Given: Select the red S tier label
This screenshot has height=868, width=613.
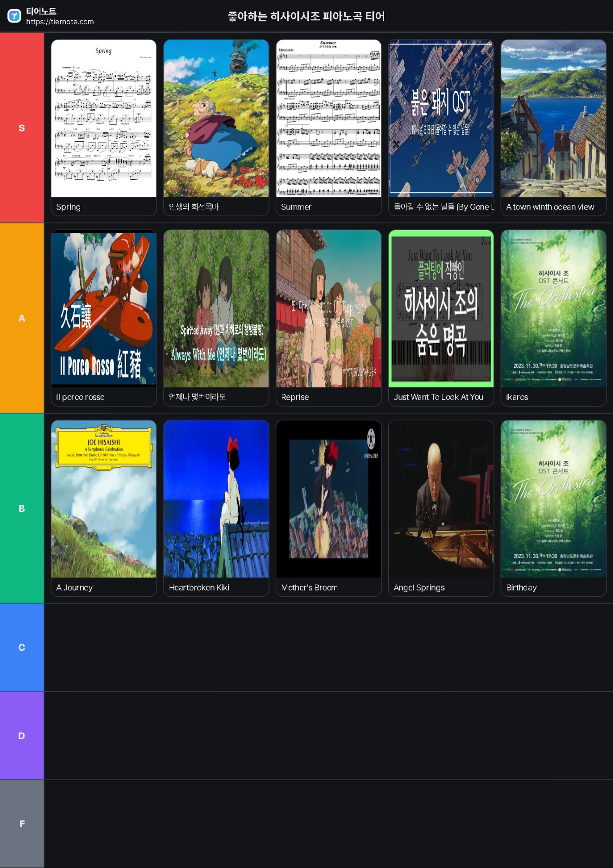Looking at the screenshot, I should (x=22, y=128).
